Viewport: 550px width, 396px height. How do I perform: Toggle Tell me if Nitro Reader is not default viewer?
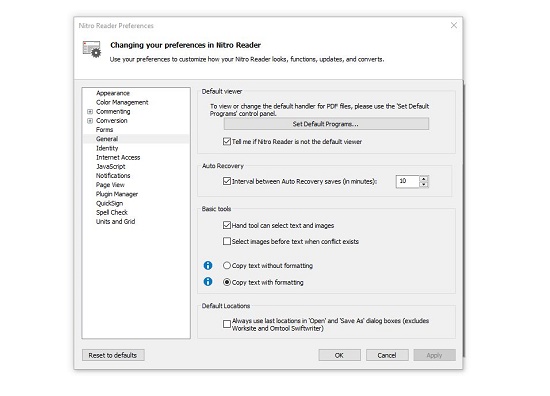(227, 141)
